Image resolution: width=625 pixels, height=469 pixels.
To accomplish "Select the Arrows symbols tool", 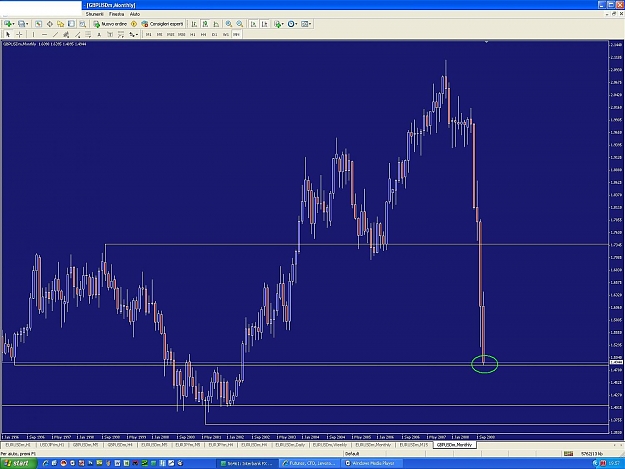I will pos(132,35).
